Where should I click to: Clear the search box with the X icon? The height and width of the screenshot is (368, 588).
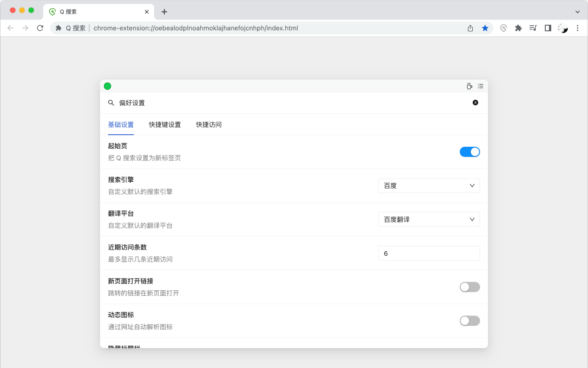click(475, 103)
